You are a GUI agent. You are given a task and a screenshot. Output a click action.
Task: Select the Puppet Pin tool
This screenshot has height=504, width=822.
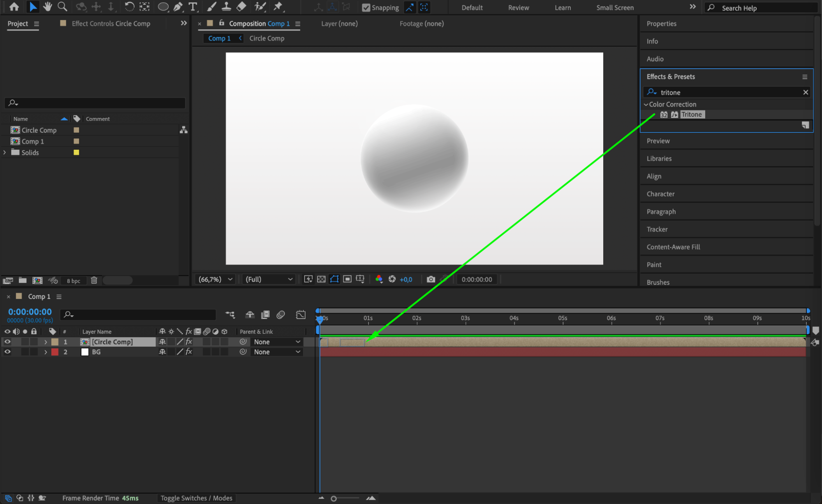tap(278, 7)
